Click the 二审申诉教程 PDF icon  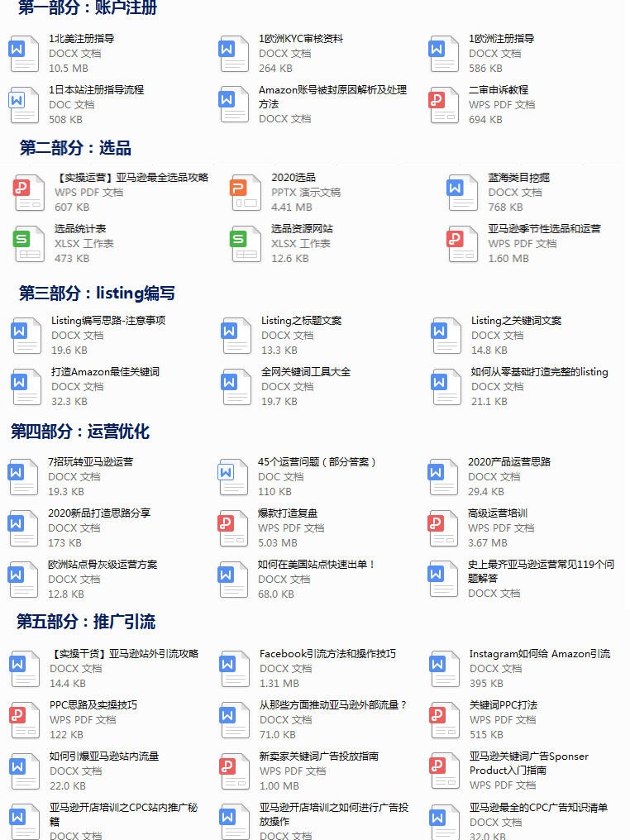[x=444, y=105]
